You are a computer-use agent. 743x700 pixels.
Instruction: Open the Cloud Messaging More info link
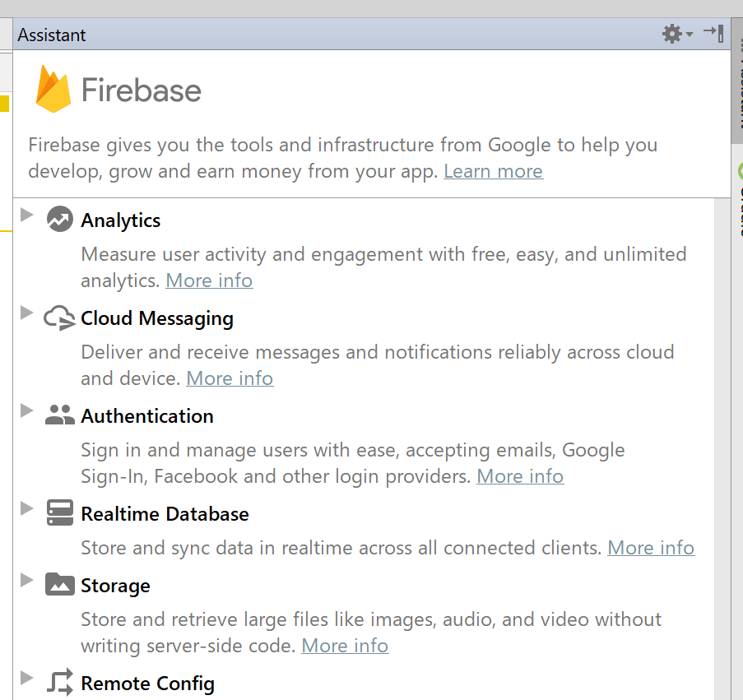click(x=230, y=378)
